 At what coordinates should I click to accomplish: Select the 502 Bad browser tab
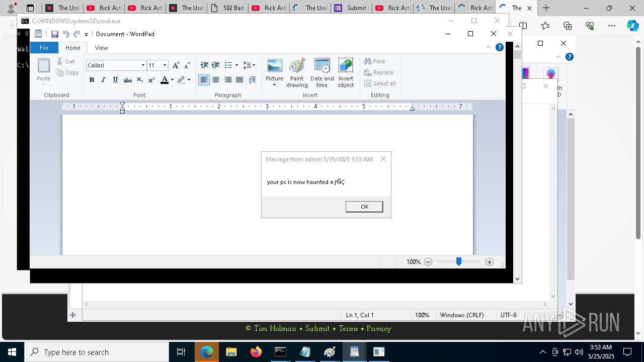(227, 8)
